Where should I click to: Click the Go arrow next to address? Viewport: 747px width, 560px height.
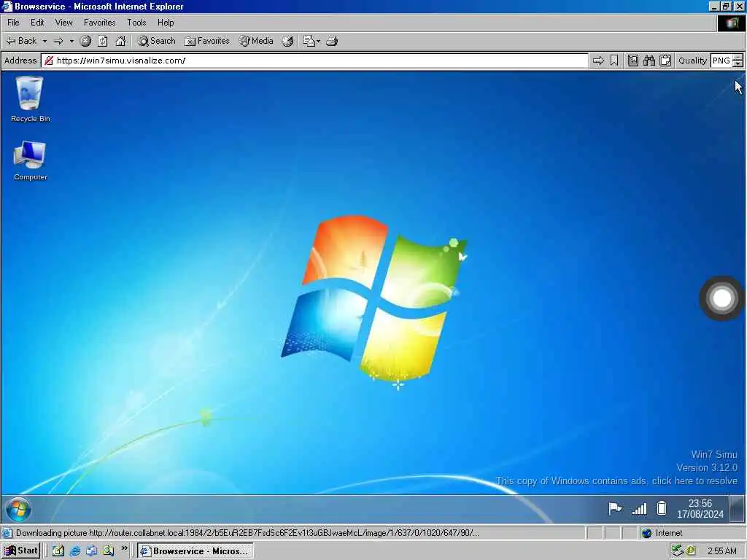pyautogui.click(x=598, y=61)
